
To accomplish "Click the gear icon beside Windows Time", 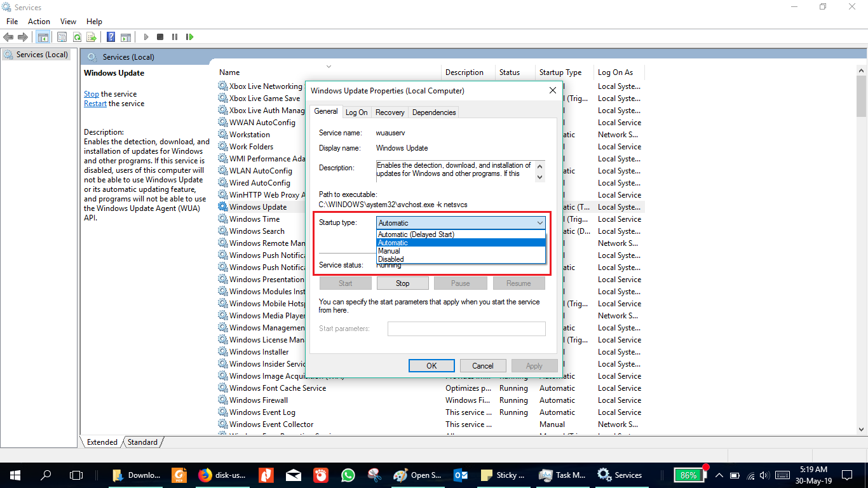I will click(x=223, y=219).
